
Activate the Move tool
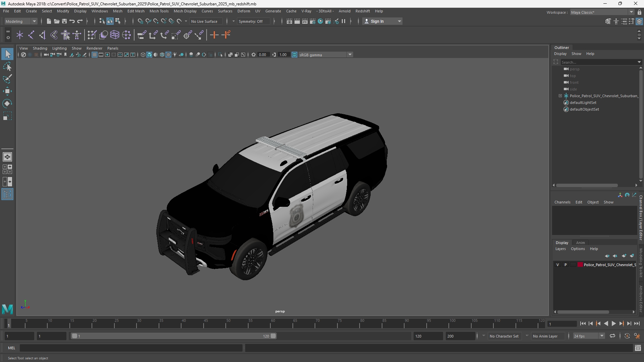(x=7, y=91)
